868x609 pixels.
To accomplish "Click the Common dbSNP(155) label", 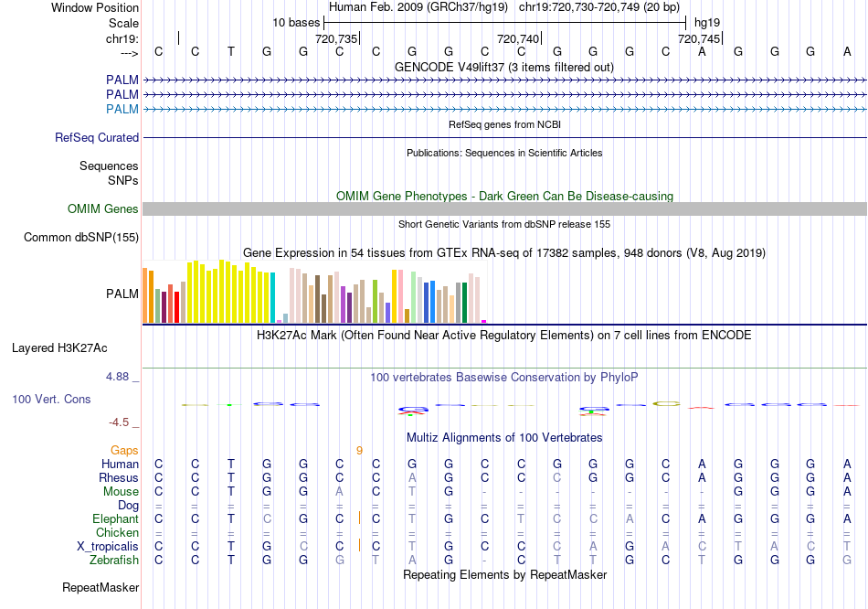I will pyautogui.click(x=81, y=237).
